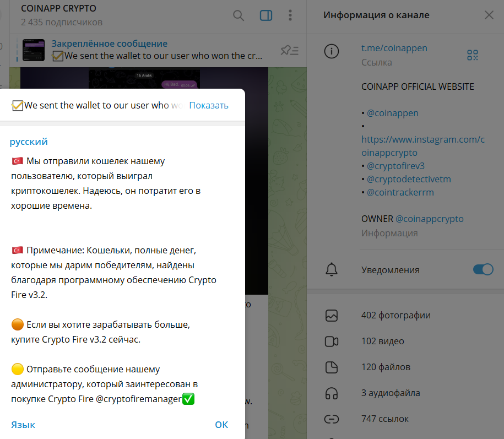Click the @cryptofiremanager text in translation

[139, 399]
